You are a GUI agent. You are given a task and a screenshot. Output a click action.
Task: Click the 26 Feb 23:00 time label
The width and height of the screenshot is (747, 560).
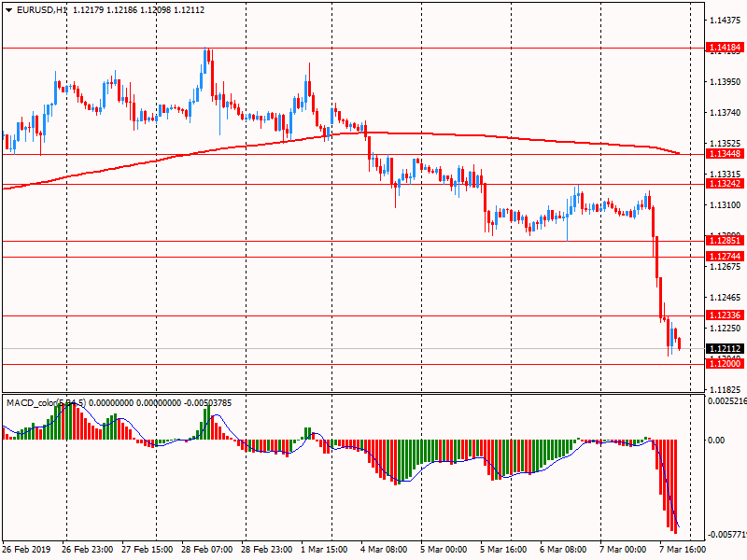click(87, 549)
